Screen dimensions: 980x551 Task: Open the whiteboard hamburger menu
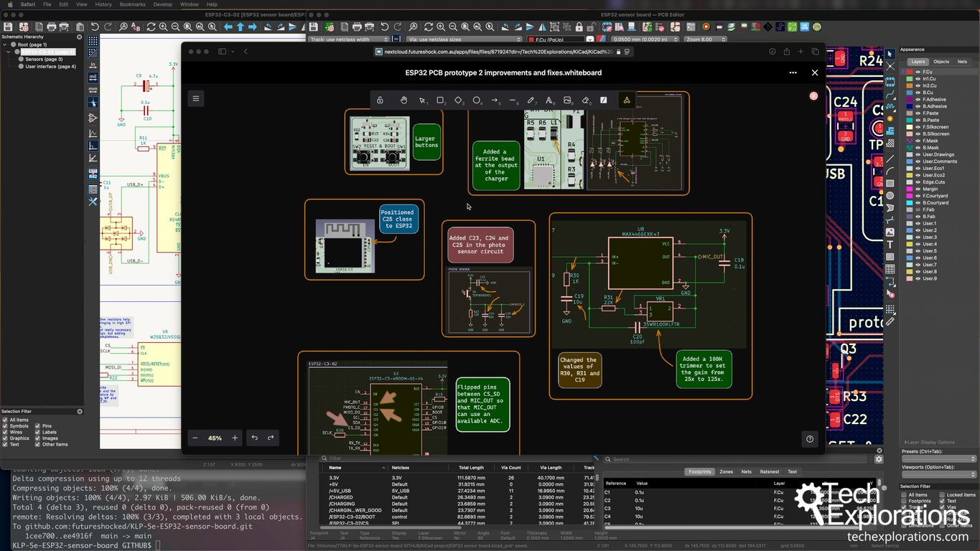pyautogui.click(x=196, y=99)
